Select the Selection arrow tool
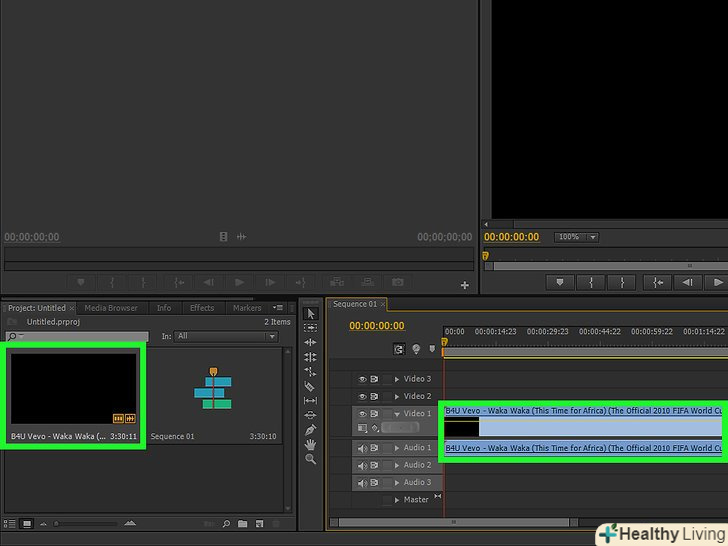This screenshot has width=728, height=546. pos(310,313)
